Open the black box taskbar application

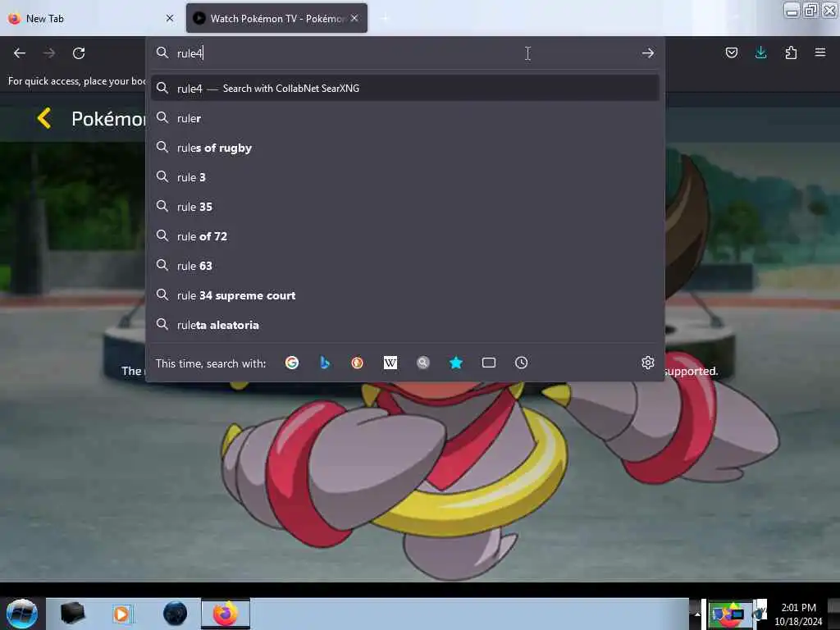(x=72, y=614)
